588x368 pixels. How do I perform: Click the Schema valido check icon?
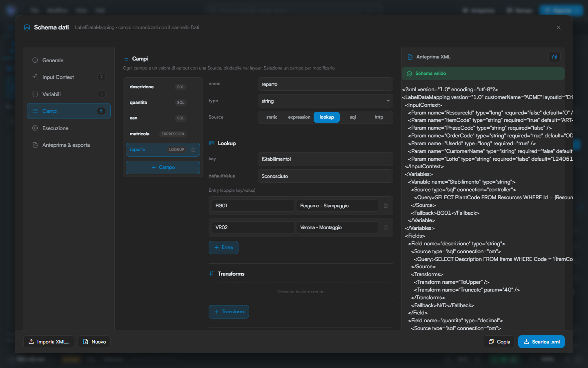pyautogui.click(x=409, y=74)
